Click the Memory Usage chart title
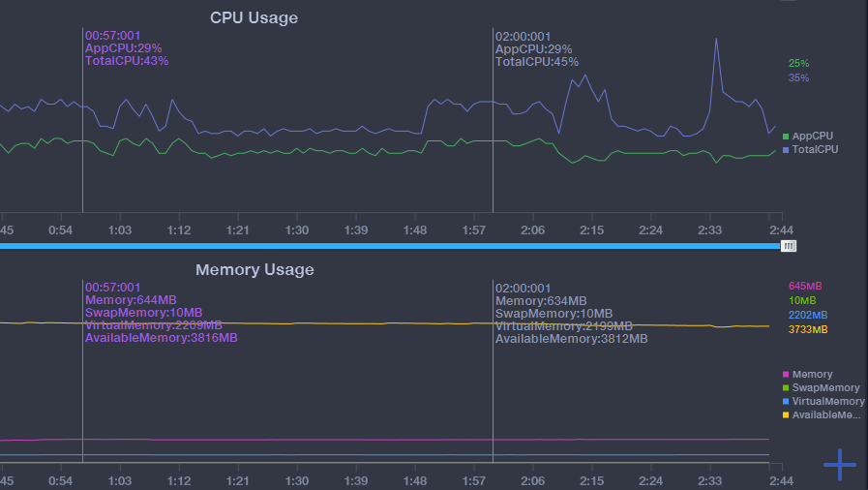The width and height of the screenshot is (868, 490). (x=254, y=269)
